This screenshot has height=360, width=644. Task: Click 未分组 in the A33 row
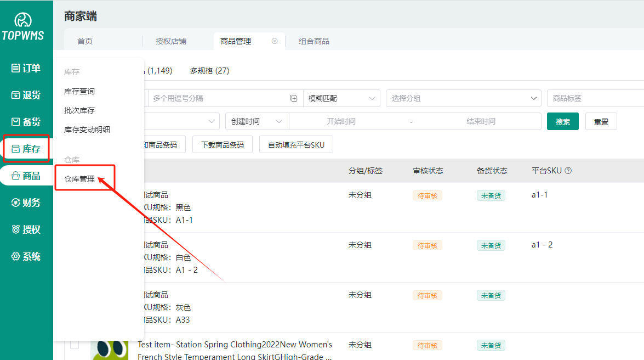tap(360, 295)
